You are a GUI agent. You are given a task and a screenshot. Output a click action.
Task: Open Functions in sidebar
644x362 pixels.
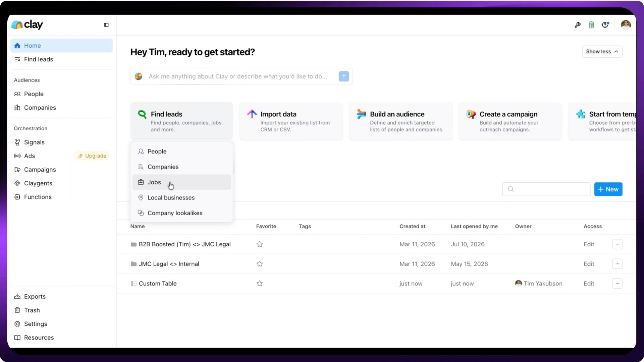click(x=62, y=197)
